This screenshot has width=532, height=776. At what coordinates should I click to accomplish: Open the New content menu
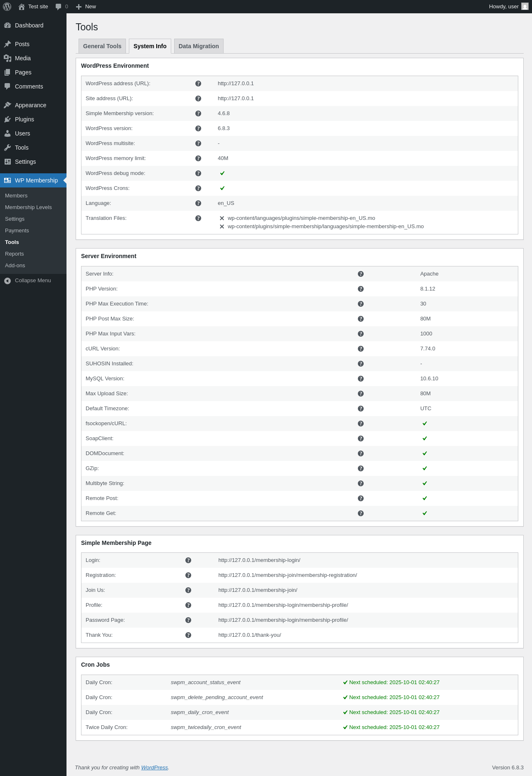point(86,7)
